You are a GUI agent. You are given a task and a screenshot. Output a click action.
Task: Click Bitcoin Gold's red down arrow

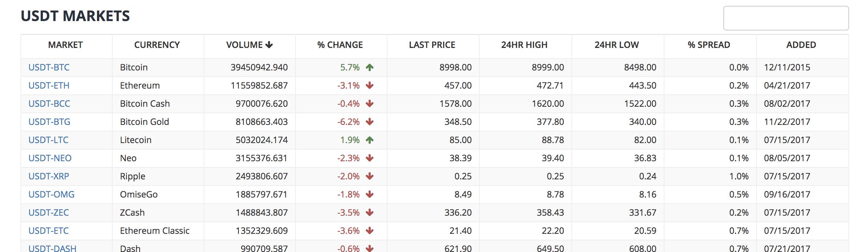coord(370,122)
